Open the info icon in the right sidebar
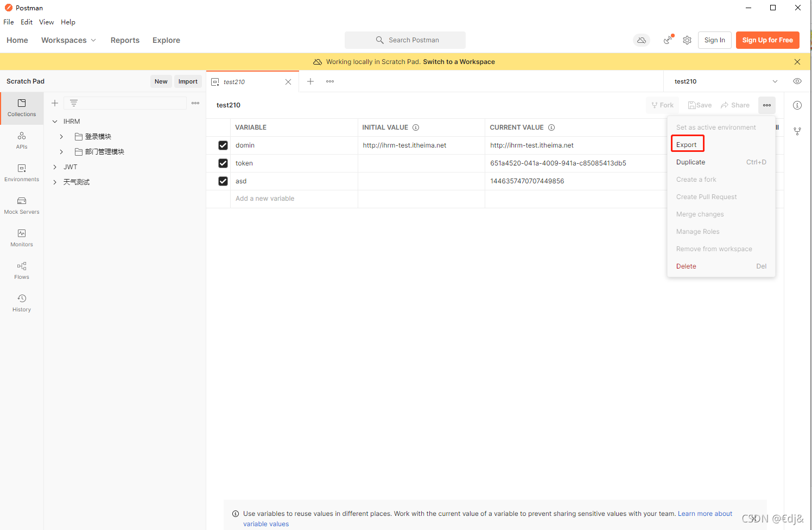Screen dimensions: 812x530 (797, 105)
